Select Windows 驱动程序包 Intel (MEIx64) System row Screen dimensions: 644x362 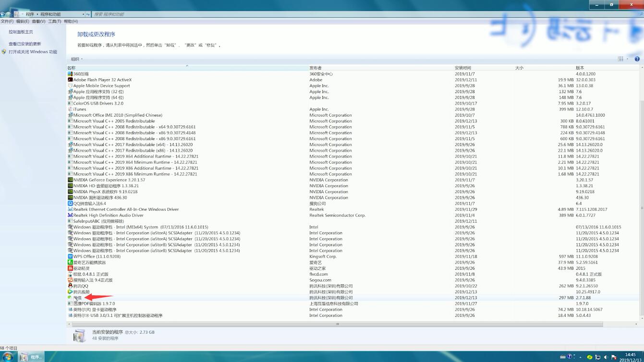click(x=353, y=227)
